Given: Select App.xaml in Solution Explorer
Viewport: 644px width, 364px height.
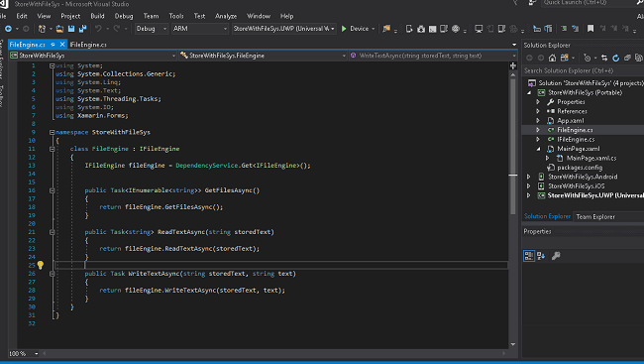Looking at the screenshot, I should coord(571,121).
